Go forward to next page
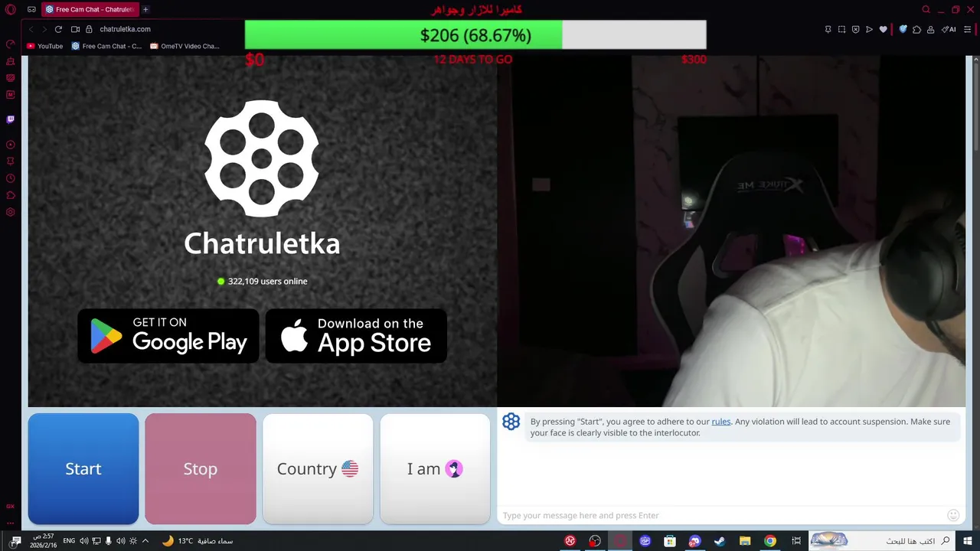This screenshot has height=551, width=980. pyautogui.click(x=44, y=29)
